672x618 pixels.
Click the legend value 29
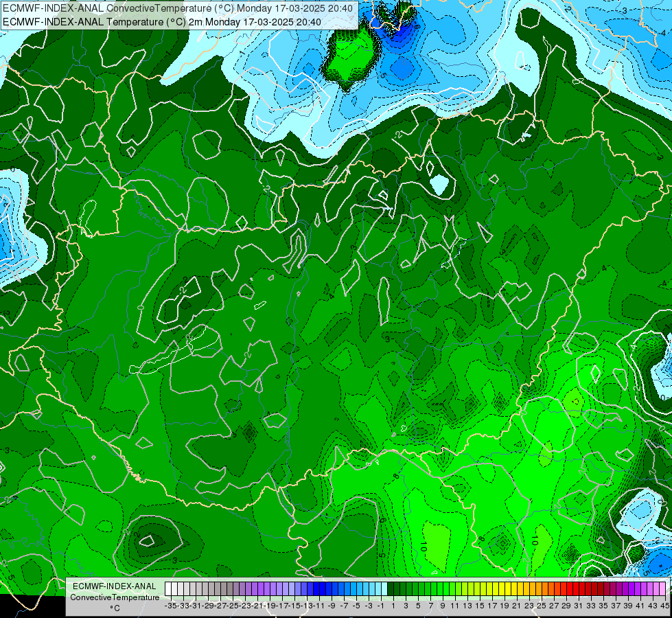[566, 606]
